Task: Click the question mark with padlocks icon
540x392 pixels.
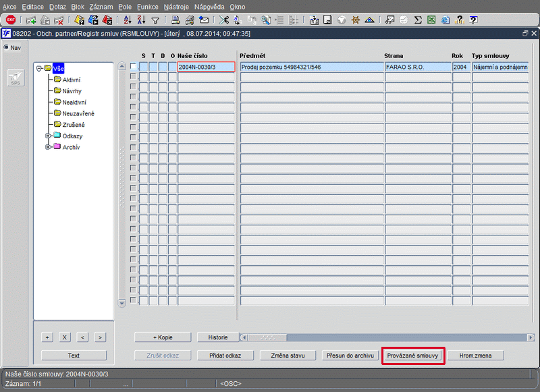Action: pyautogui.click(x=460, y=20)
